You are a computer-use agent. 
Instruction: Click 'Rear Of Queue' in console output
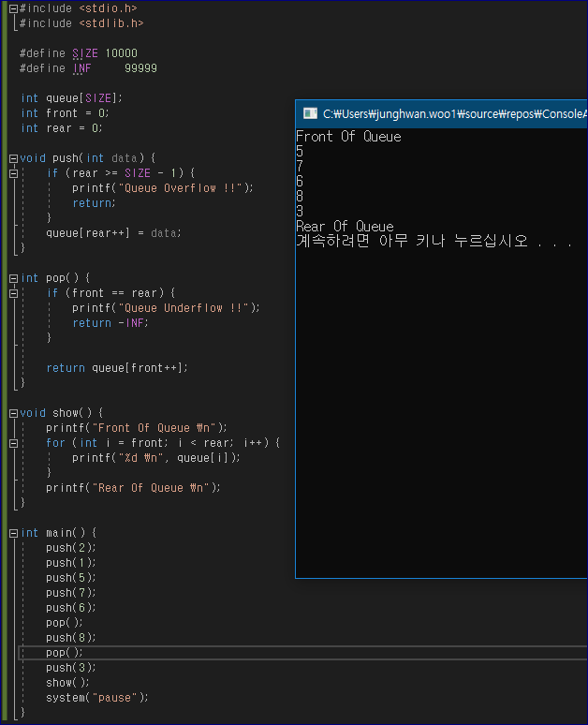(345, 226)
